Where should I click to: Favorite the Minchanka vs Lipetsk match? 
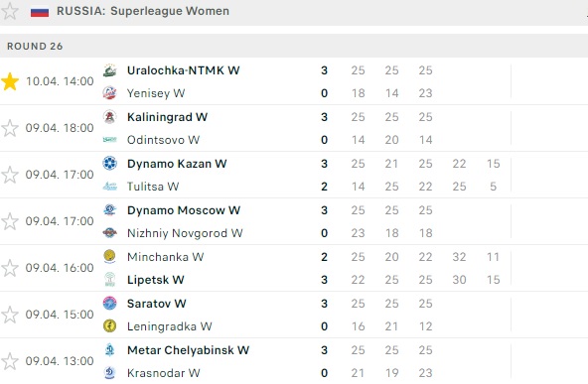(x=10, y=268)
